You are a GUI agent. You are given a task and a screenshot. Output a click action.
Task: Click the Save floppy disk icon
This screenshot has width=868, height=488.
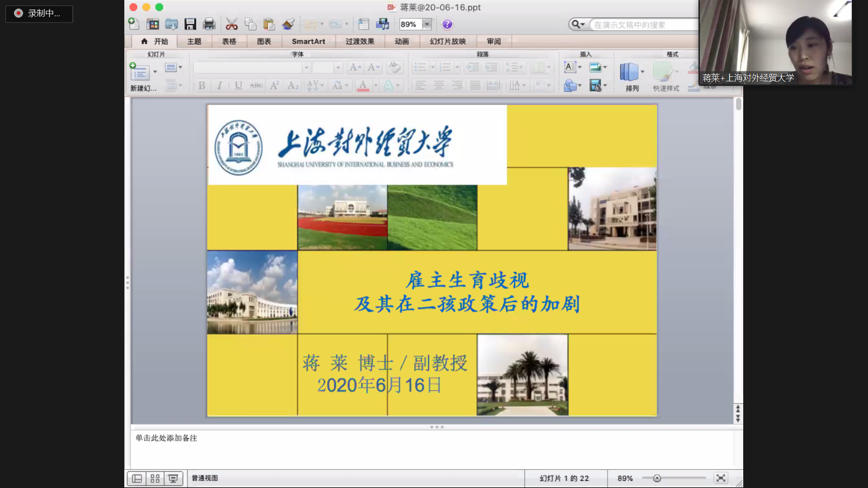click(190, 24)
